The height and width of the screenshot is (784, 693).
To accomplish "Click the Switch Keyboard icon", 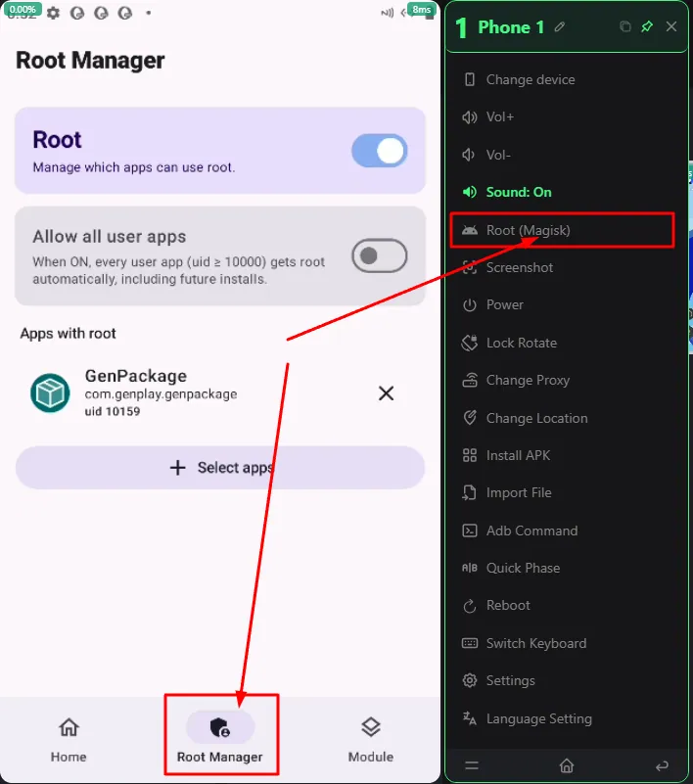I will (470, 643).
